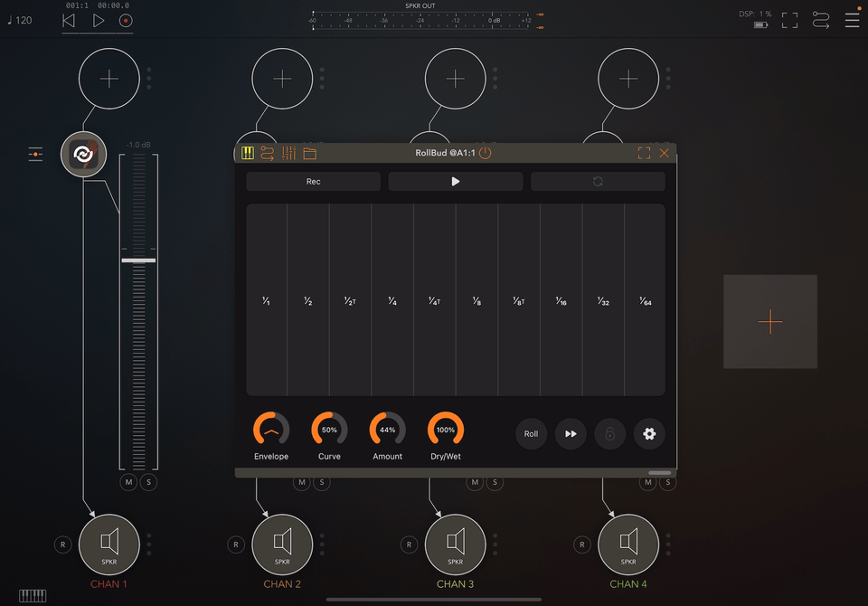Open MIDI routing in RollBud title bar
868x606 pixels.
coord(268,153)
